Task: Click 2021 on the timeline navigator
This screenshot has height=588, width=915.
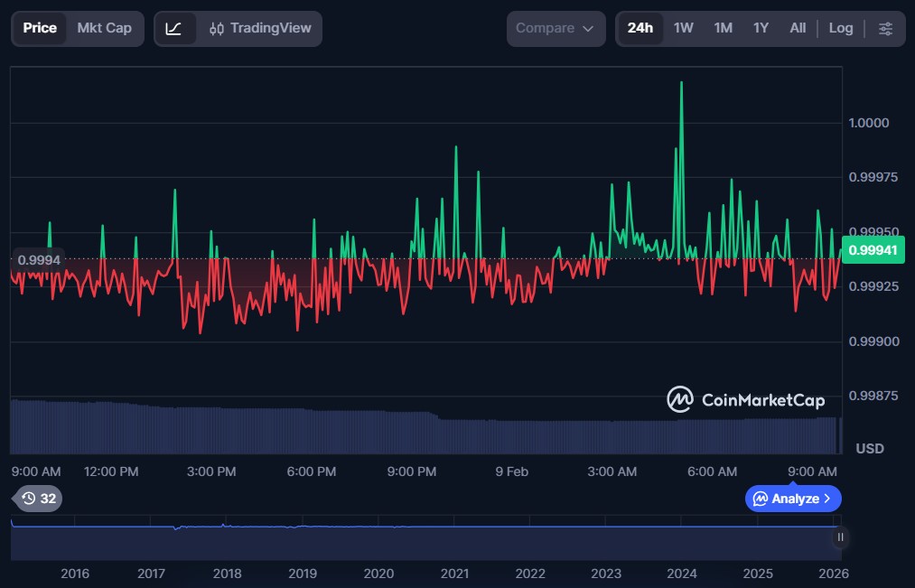Action: (x=454, y=574)
